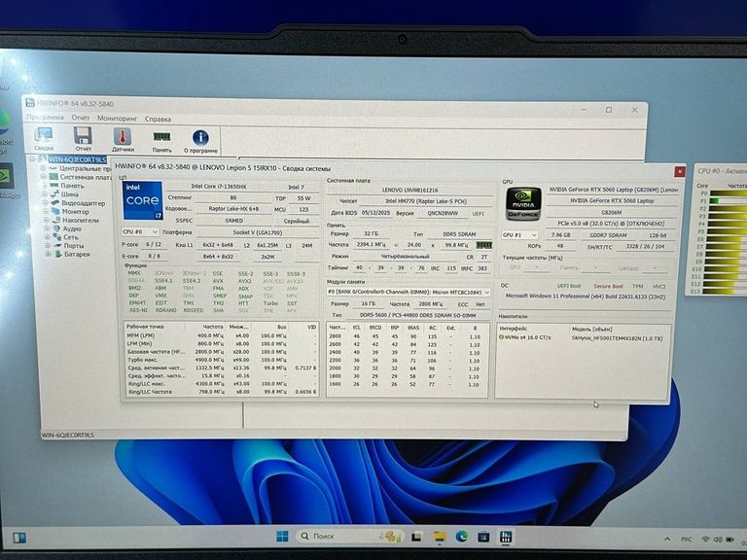Expand the Накопители tree node
The height and width of the screenshot is (560, 747).
(47, 220)
